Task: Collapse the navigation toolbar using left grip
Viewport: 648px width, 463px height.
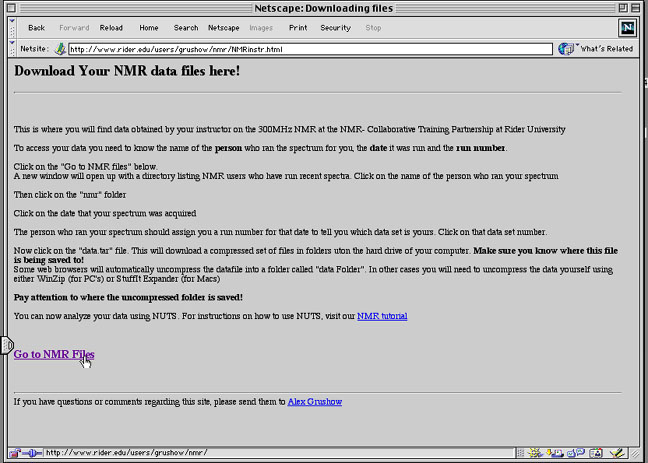Action: coord(9,27)
